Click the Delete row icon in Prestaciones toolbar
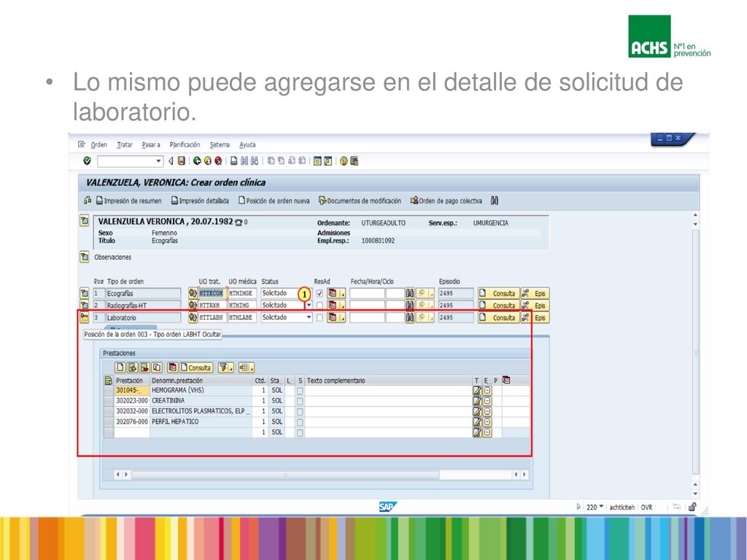Screen dimensions: 747x560 [144, 367]
